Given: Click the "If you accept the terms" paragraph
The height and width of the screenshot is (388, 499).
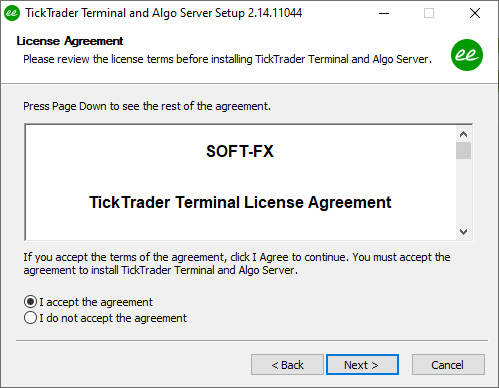Looking at the screenshot, I should point(237,263).
